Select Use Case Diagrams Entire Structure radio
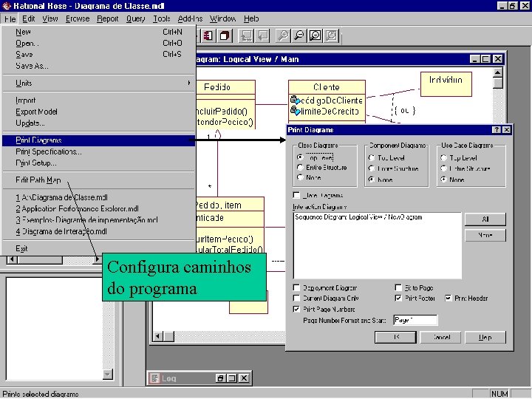 [x=443, y=168]
